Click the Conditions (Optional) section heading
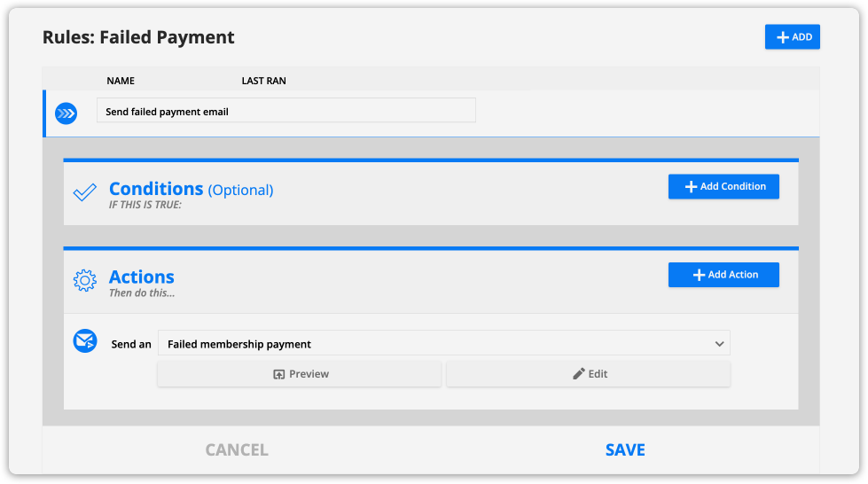 click(191, 189)
